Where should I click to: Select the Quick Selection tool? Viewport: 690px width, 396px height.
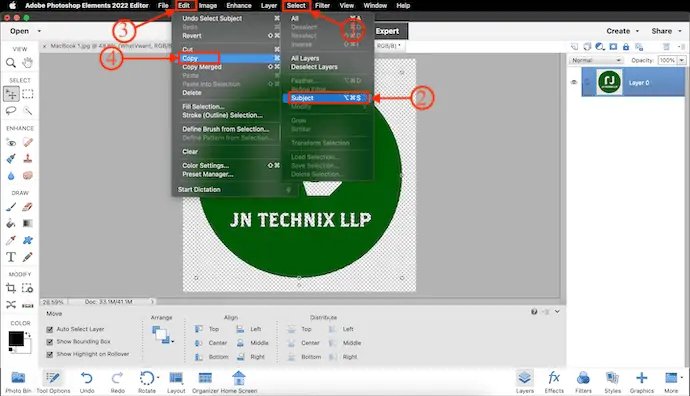click(x=28, y=110)
